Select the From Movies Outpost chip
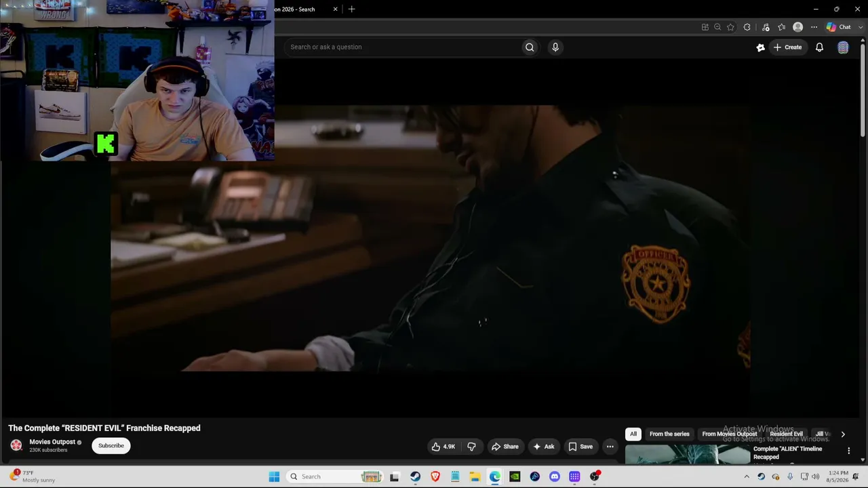This screenshot has width=868, height=488. point(730,434)
